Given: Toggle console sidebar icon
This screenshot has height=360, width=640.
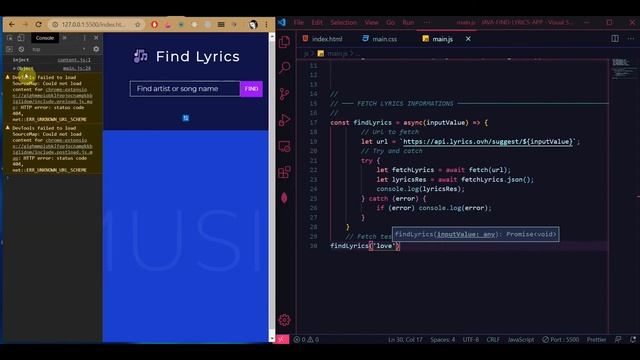Looking at the screenshot, I should point(10,49).
